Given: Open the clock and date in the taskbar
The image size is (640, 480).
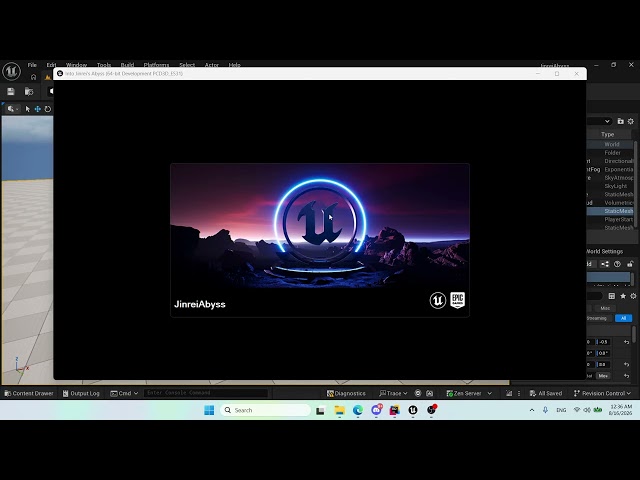Looking at the screenshot, I should [x=620, y=410].
